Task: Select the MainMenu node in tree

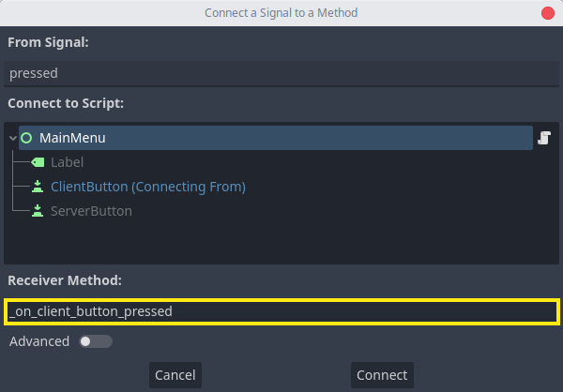Action: [276, 138]
